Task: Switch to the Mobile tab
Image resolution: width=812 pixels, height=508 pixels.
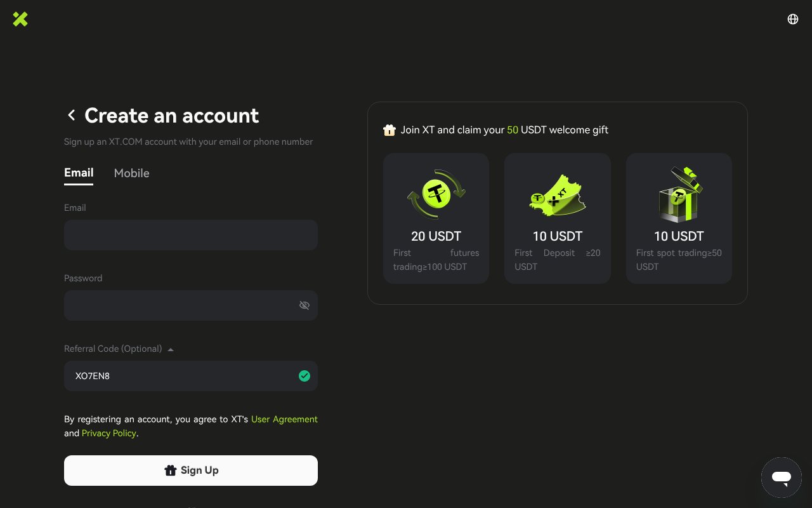Action: coord(131,173)
